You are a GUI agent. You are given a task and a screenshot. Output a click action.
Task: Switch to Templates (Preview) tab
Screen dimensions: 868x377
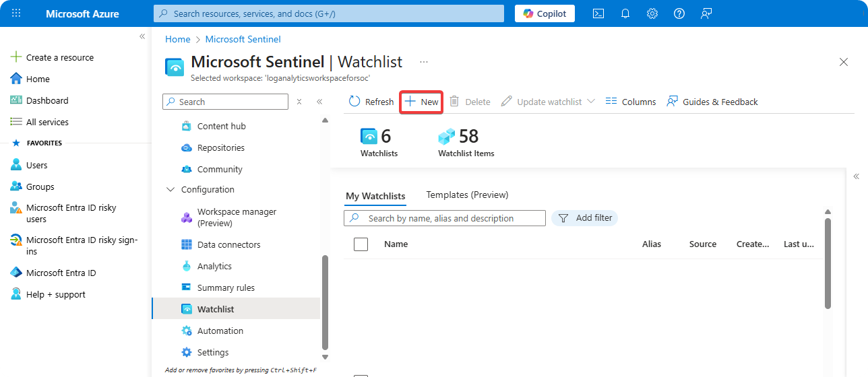[x=467, y=195]
